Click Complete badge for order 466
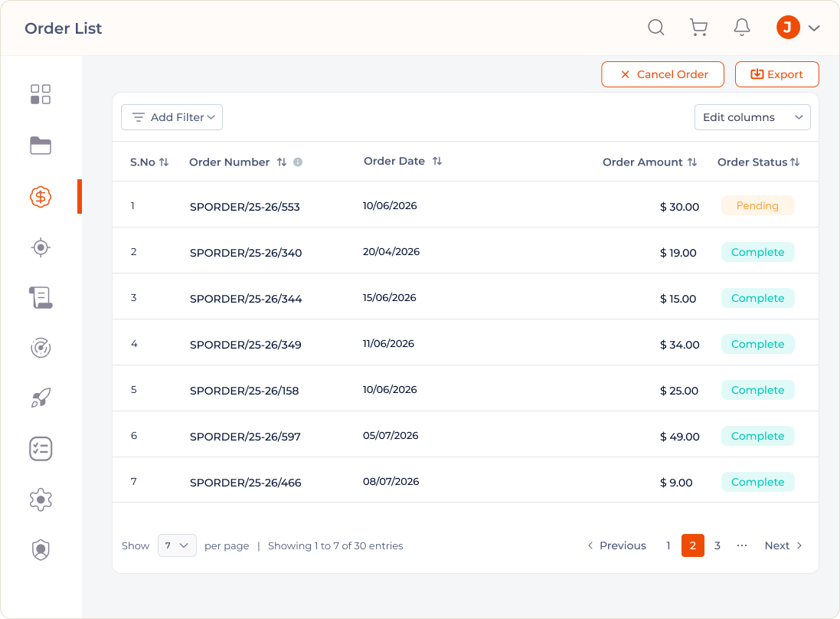This screenshot has width=840, height=619. [757, 482]
